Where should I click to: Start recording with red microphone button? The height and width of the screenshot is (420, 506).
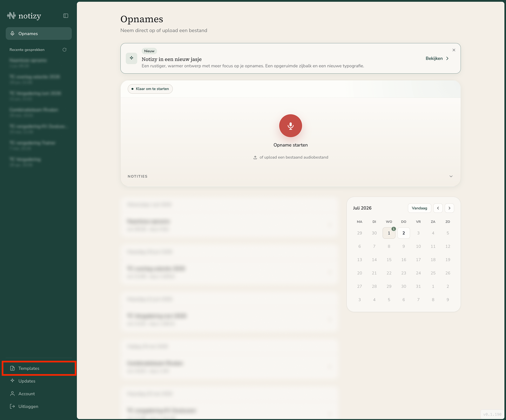pos(291,126)
